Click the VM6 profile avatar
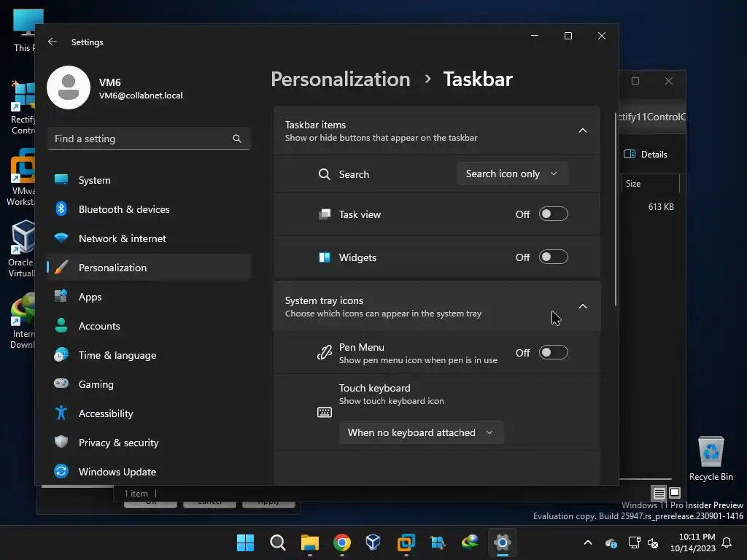The image size is (747, 560). coord(69,87)
